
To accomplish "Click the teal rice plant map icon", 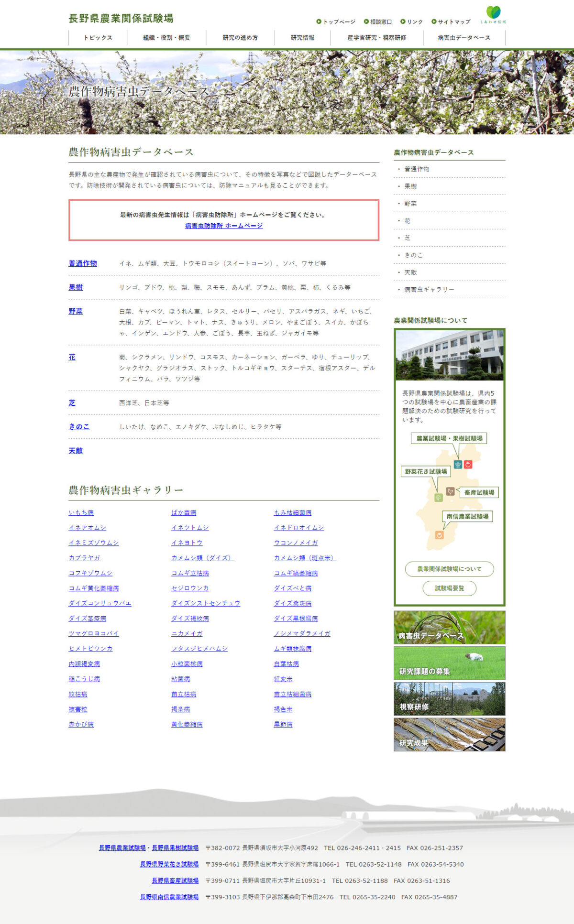I will click(458, 464).
